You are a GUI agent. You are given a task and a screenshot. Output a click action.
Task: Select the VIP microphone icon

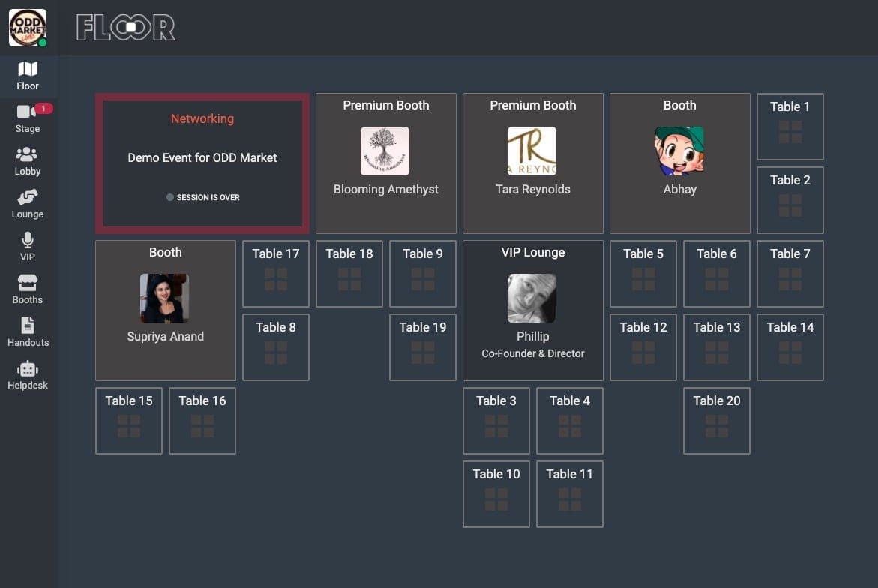point(28,241)
